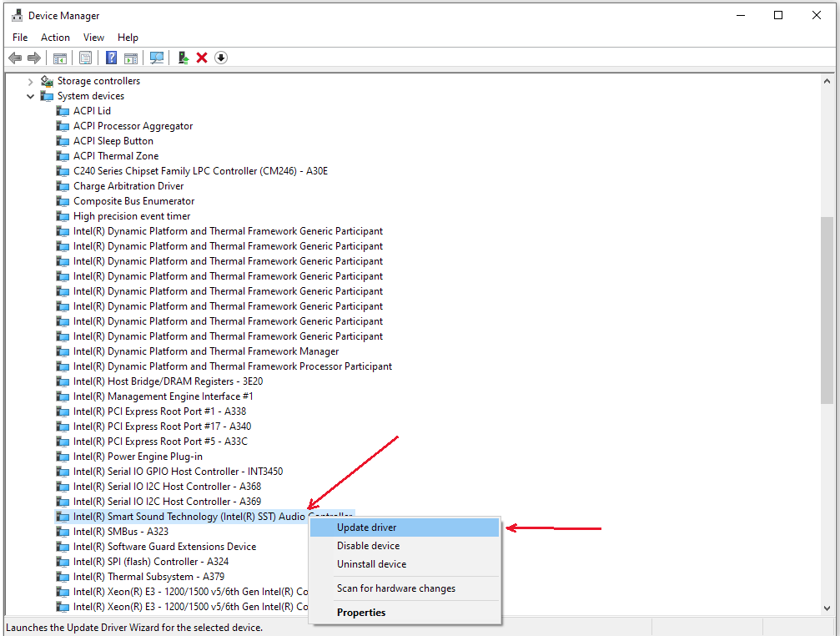Scan for hardware changes using the monitor icon
Image resolution: width=840 pixels, height=636 pixels.
click(157, 58)
